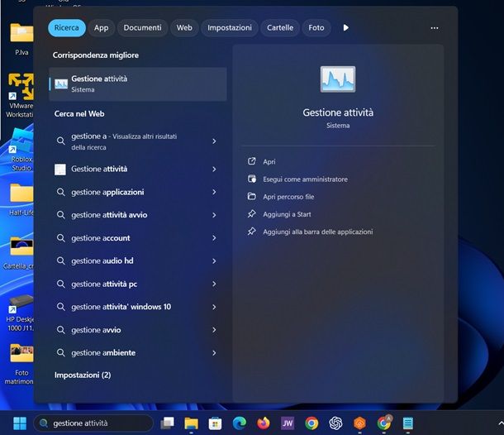This screenshot has width=504, height=435.
Task: Expand gestione avvio chevron
Action: [214, 330]
